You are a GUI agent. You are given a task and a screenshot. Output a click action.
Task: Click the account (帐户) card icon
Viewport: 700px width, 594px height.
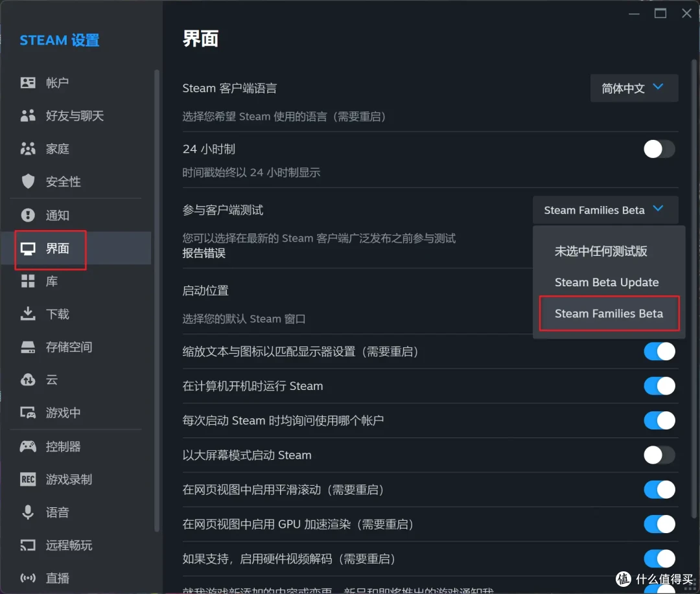tap(28, 82)
